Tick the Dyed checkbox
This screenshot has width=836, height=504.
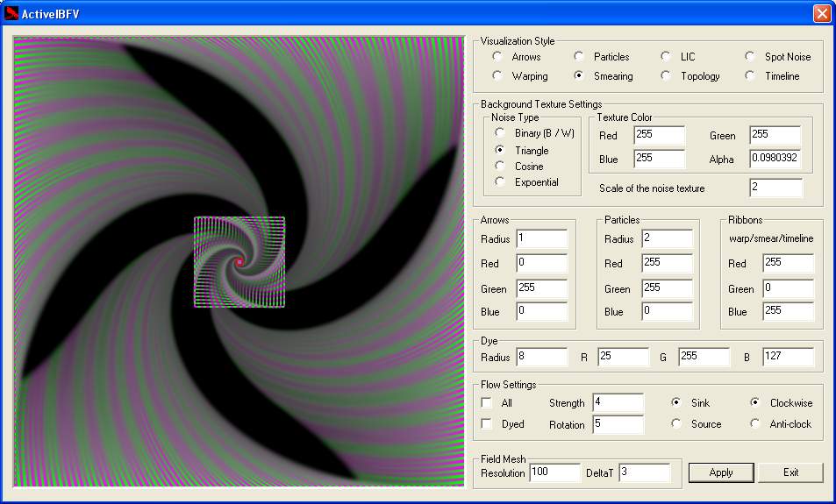[487, 424]
